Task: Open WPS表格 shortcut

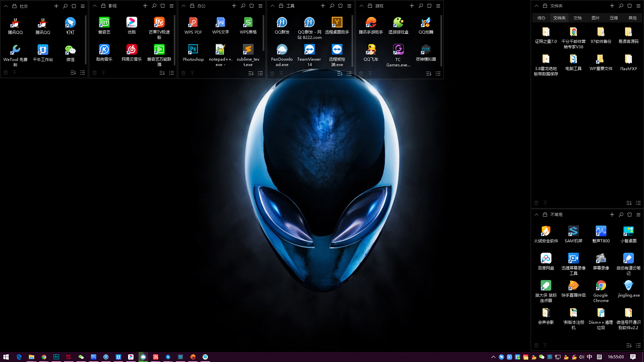Action: click(x=248, y=25)
